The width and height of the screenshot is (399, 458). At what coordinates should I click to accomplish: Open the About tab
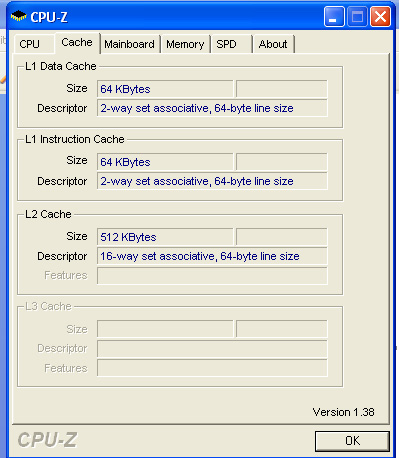pyautogui.click(x=273, y=44)
